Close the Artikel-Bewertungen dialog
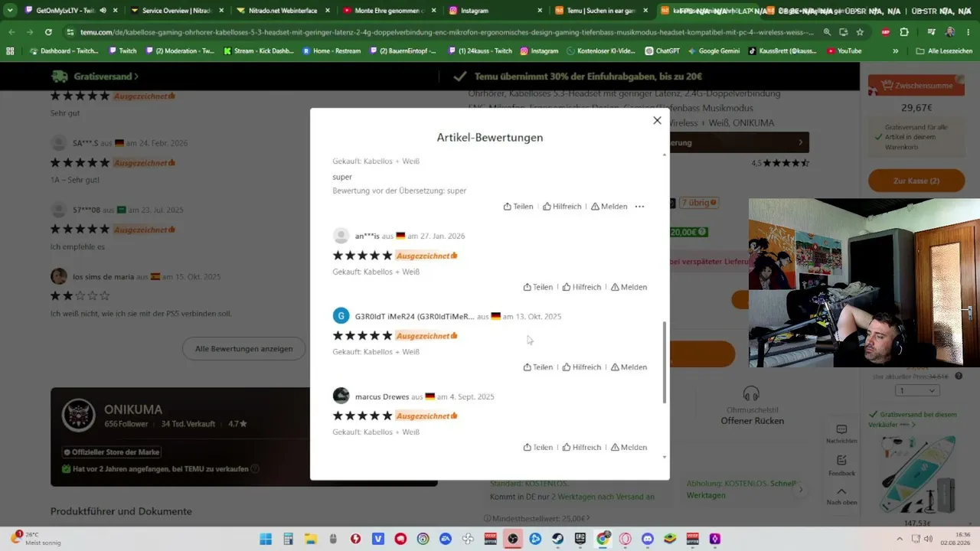Screen dimensions: 980x551 (657, 120)
